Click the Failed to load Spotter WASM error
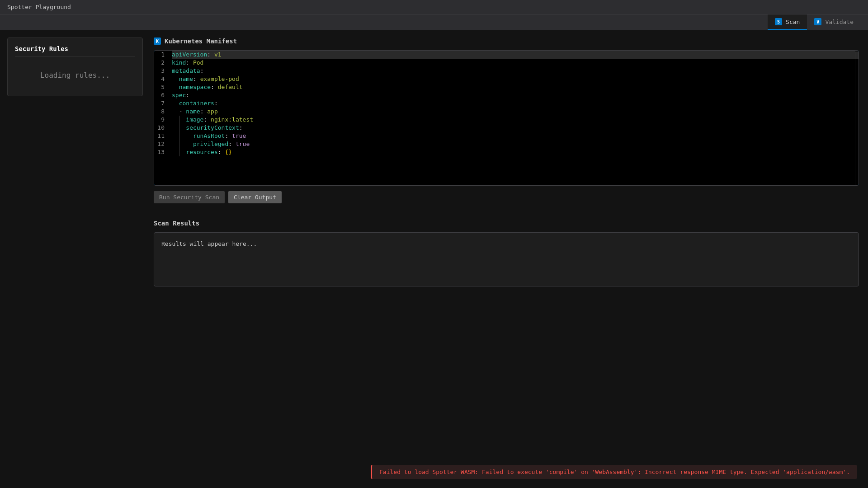868x488 pixels. pos(614,472)
